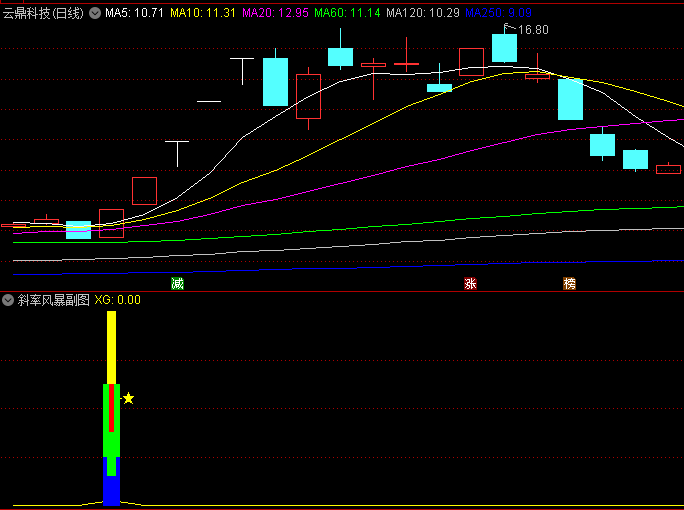Expand the 斜率风暴副图 indicator dropdown arrow
Viewport: 684px width, 510px height.
pos(8,300)
